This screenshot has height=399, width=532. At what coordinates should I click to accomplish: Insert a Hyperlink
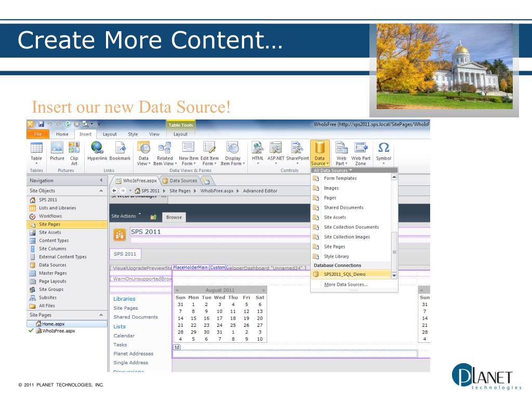[x=97, y=152]
